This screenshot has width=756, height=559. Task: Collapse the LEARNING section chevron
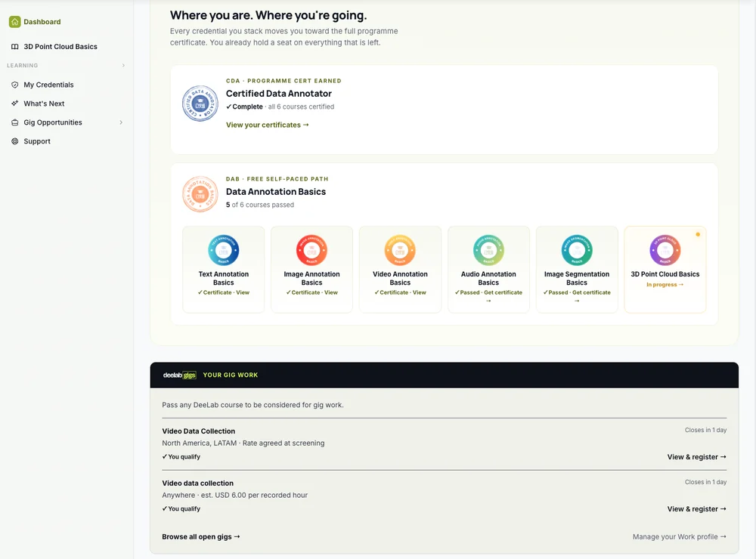[123, 66]
